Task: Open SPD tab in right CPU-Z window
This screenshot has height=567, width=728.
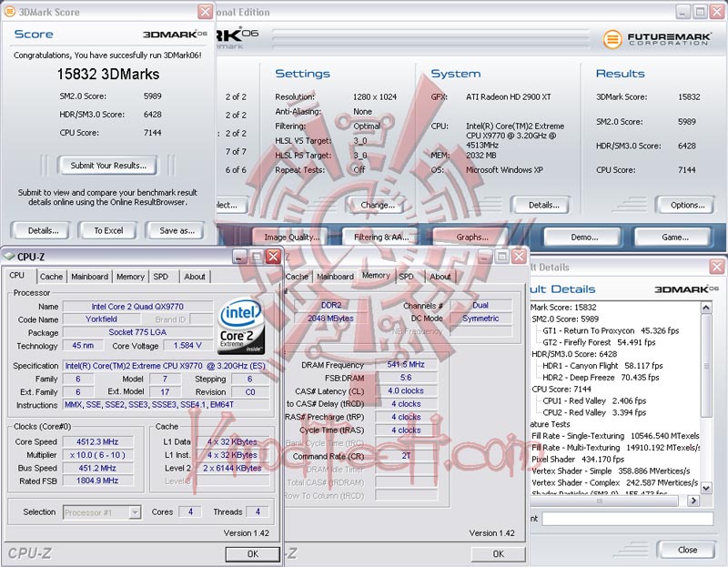Action: click(x=407, y=277)
